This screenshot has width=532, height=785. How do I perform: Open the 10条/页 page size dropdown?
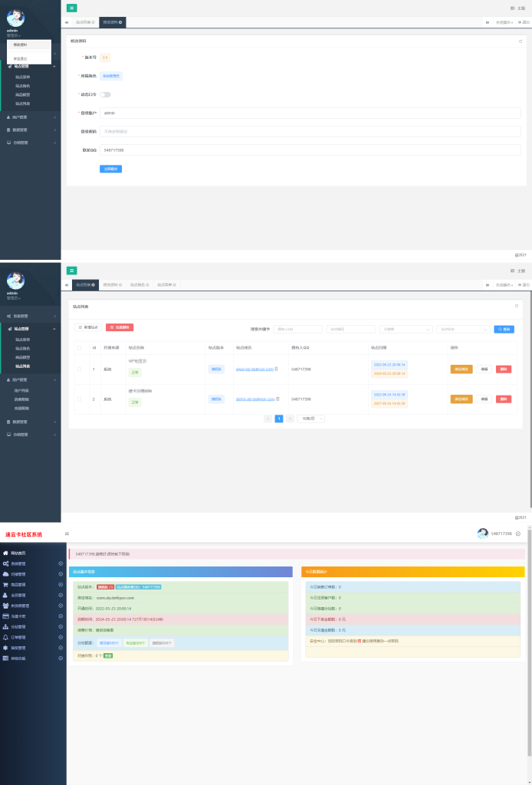click(310, 419)
